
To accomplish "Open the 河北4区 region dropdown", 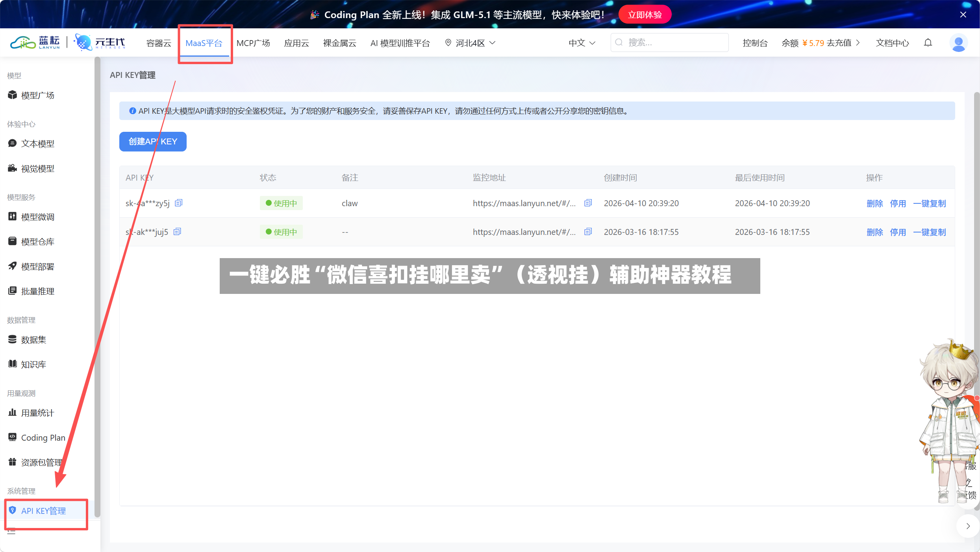I will coord(470,43).
